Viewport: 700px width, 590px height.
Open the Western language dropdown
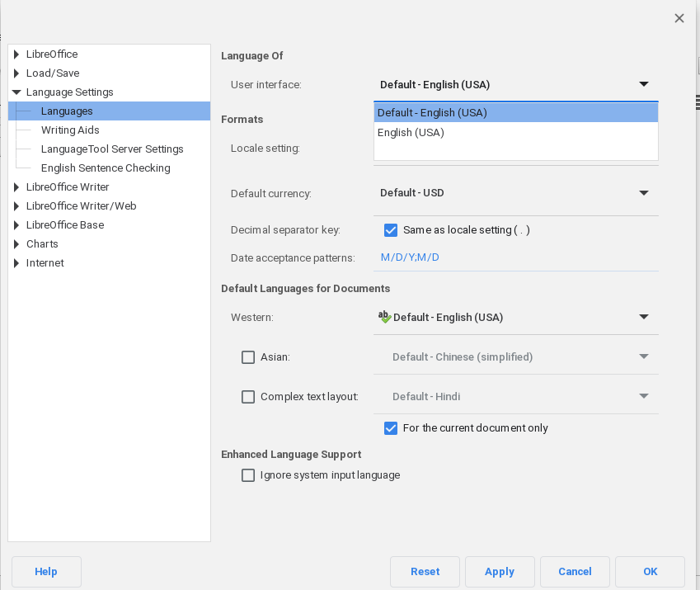(515, 317)
